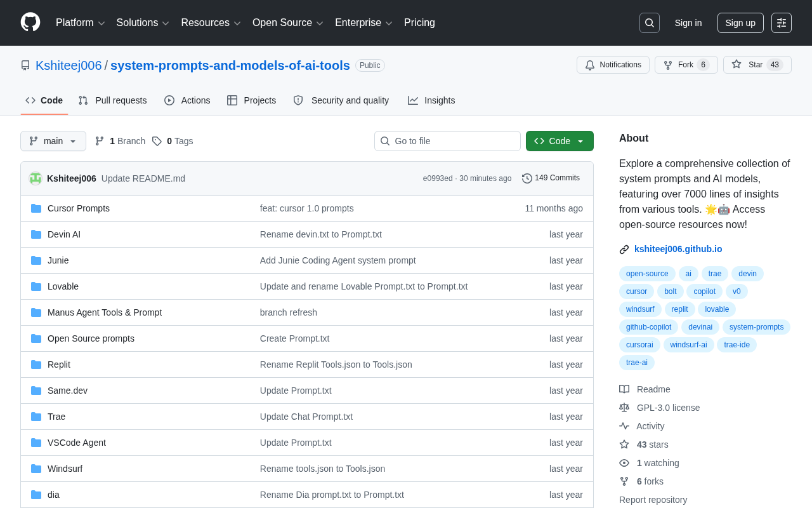Select the open-source topic tag

point(647,274)
